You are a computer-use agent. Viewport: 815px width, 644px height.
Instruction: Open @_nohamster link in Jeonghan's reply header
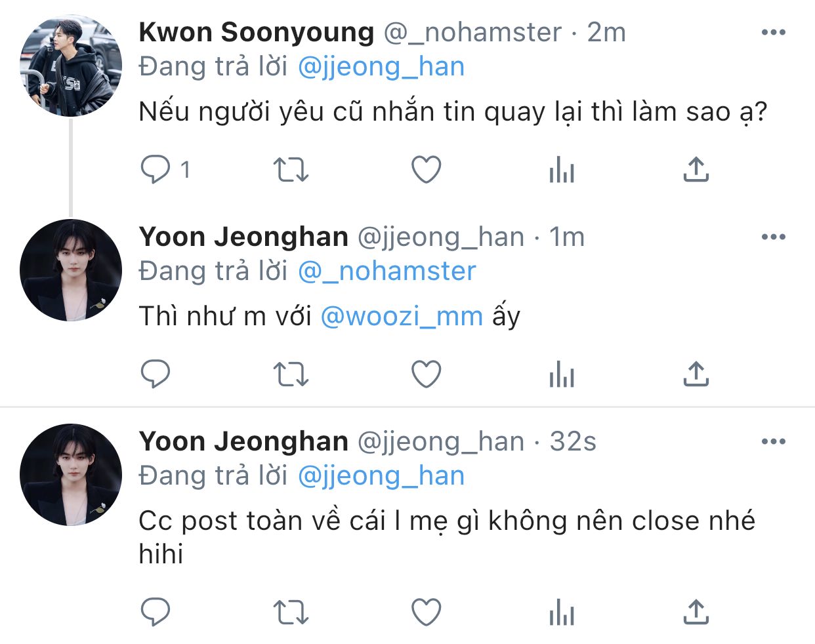pyautogui.click(x=387, y=272)
